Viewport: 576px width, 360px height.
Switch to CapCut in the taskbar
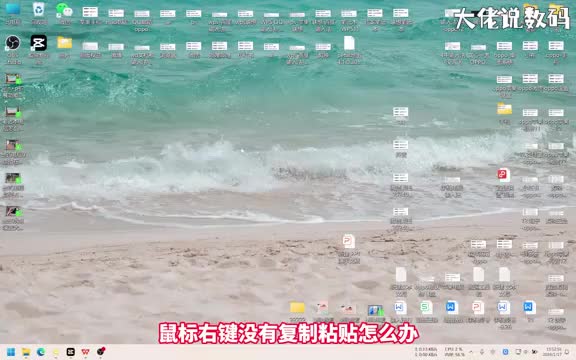[x=71, y=352]
